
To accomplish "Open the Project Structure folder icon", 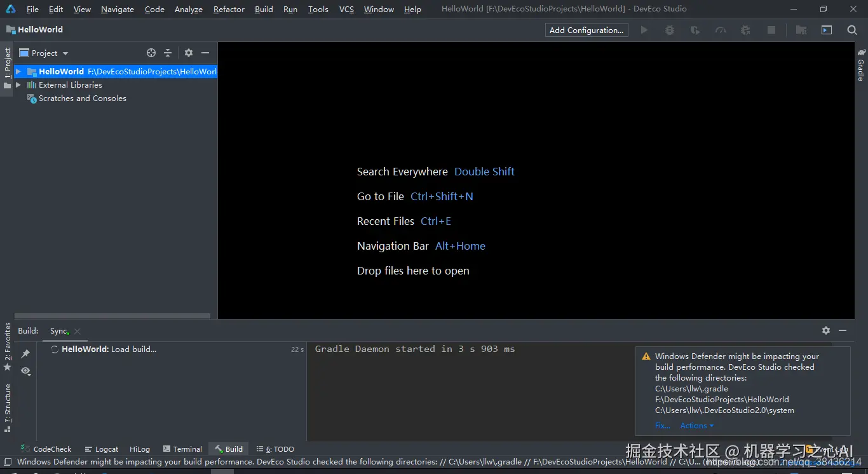I will point(801,30).
